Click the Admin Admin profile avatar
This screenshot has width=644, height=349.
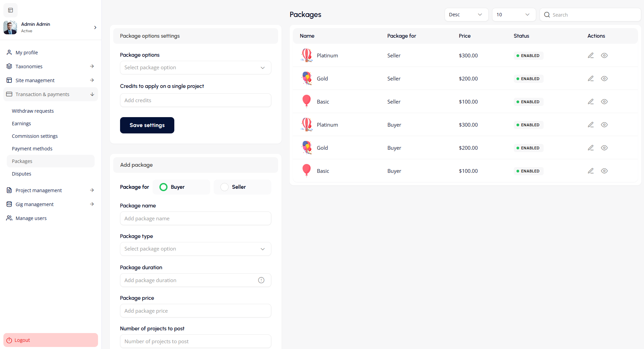click(x=10, y=27)
